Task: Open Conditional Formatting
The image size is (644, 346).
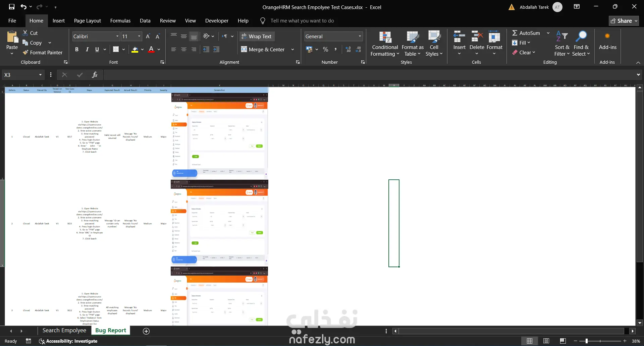Action: pyautogui.click(x=385, y=44)
